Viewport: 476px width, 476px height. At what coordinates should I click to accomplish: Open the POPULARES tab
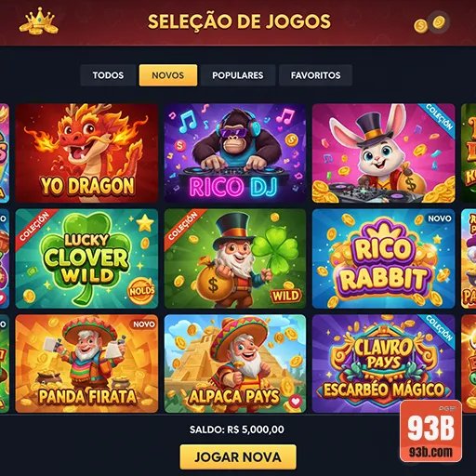click(x=238, y=75)
